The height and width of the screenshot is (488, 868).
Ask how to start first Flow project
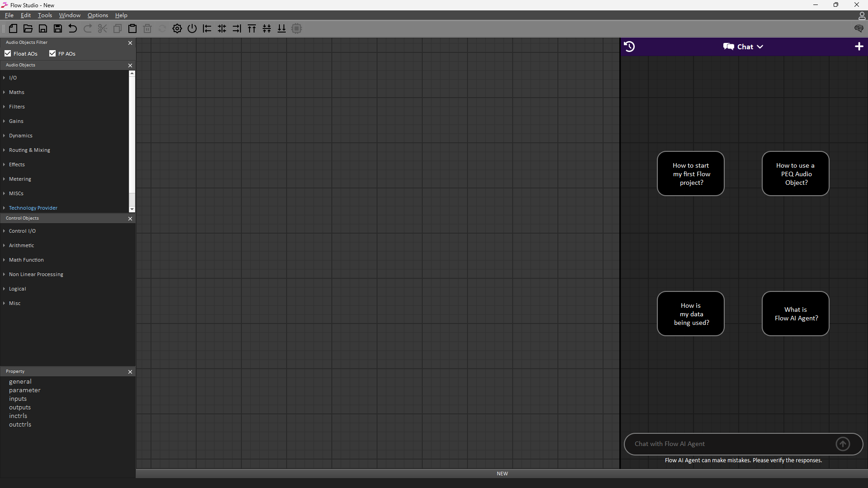tap(691, 174)
